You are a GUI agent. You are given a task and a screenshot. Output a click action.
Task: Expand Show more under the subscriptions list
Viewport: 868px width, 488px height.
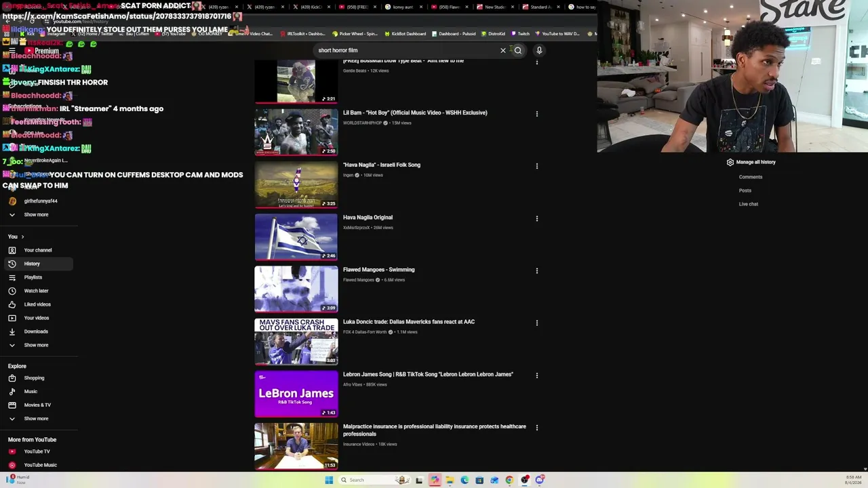point(37,215)
